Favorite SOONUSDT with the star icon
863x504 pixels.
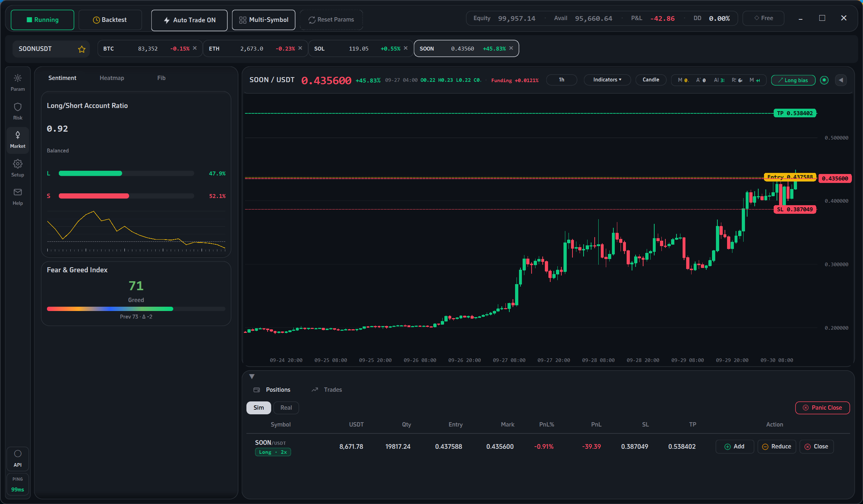click(x=82, y=49)
